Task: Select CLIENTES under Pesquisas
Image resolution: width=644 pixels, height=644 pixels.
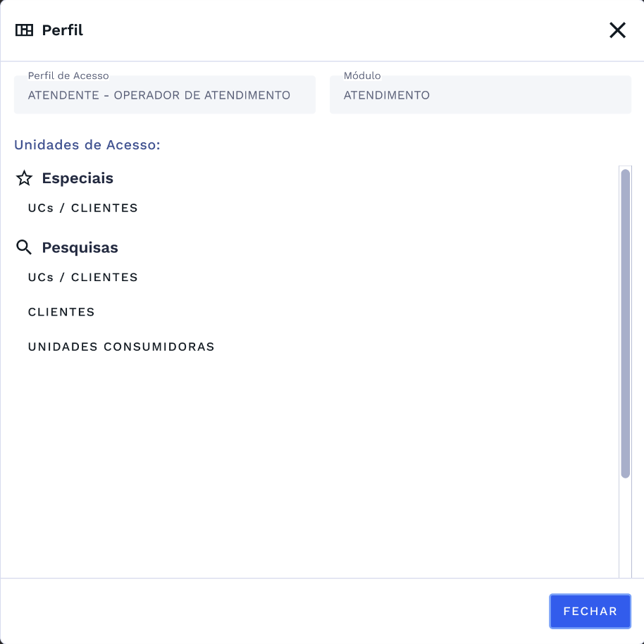Action: pos(61,311)
